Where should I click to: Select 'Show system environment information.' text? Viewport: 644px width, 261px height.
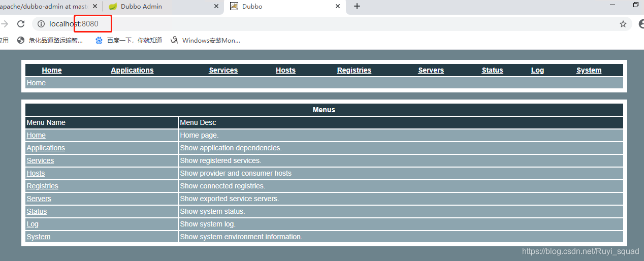(x=241, y=237)
